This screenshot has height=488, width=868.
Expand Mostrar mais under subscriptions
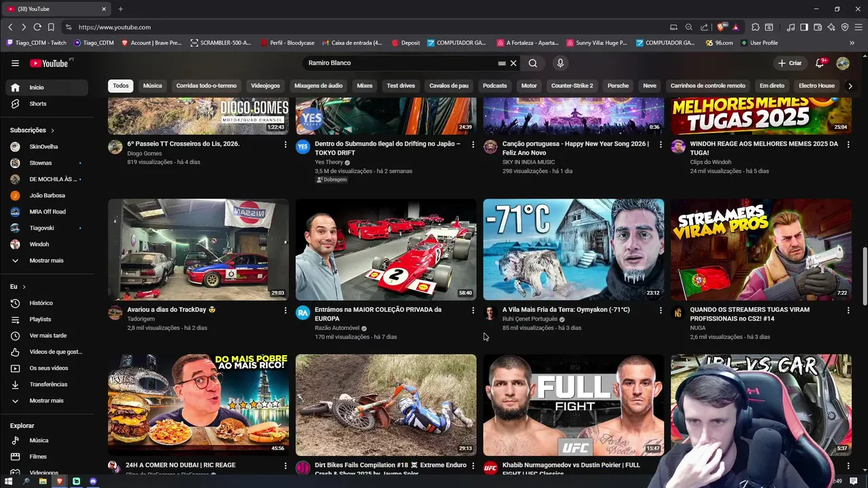click(x=47, y=260)
